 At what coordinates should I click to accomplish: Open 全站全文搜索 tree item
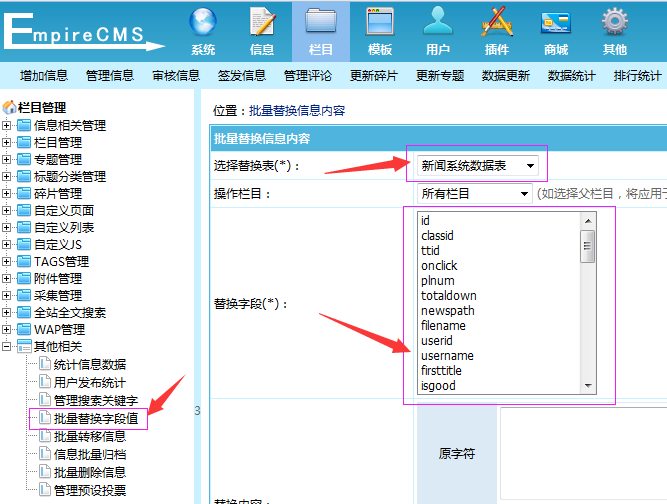[70, 313]
